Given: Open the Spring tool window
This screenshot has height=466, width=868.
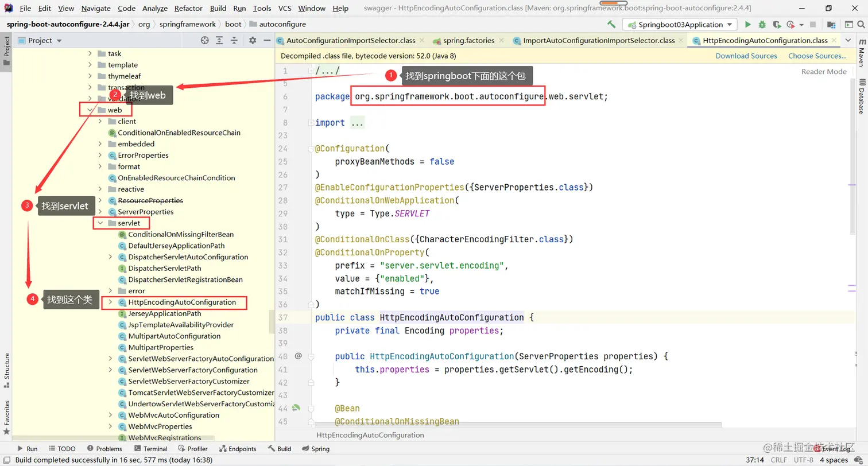Looking at the screenshot, I should (315, 449).
